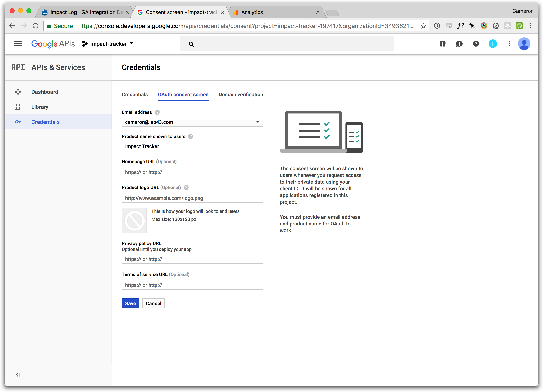Click the user account avatar
This screenshot has height=392, width=543.
(x=524, y=44)
